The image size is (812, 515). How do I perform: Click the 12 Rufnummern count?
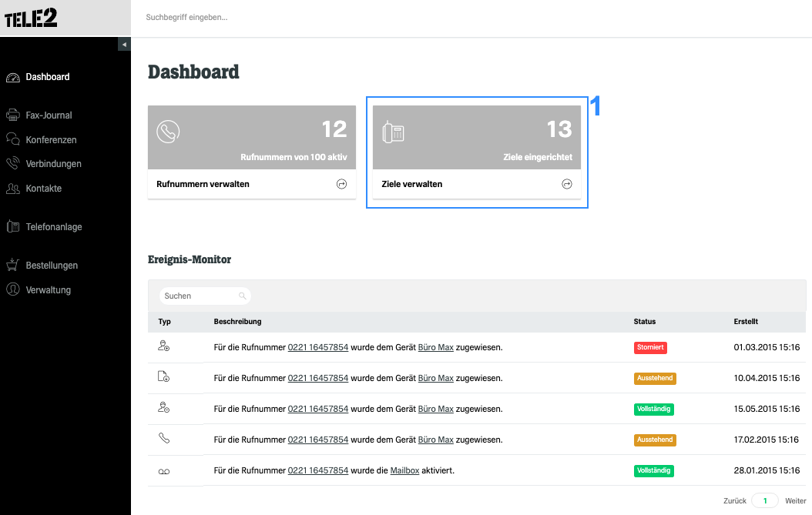pyautogui.click(x=334, y=129)
